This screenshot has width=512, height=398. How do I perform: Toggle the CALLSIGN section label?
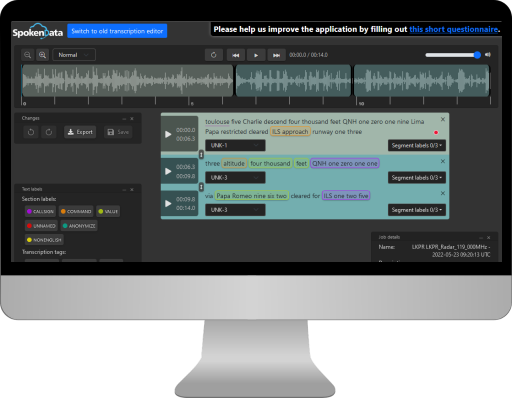point(40,211)
